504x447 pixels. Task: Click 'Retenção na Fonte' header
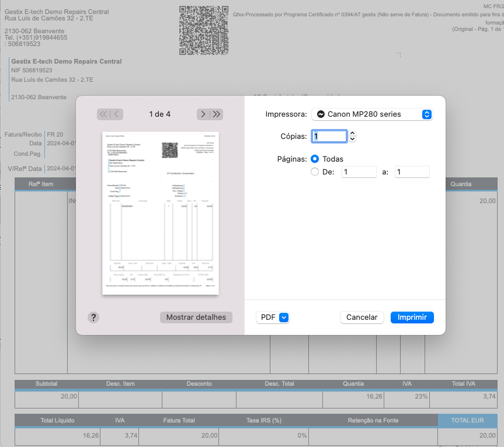pyautogui.click(x=373, y=420)
